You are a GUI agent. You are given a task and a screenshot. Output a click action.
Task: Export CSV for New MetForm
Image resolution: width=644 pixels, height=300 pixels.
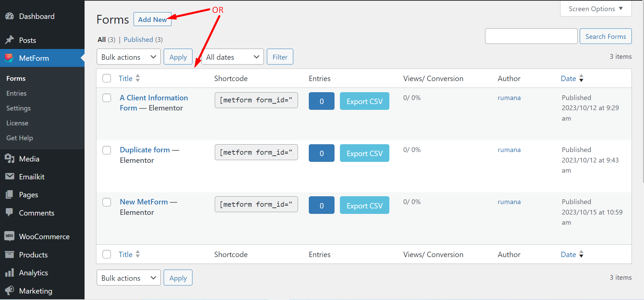pos(365,205)
